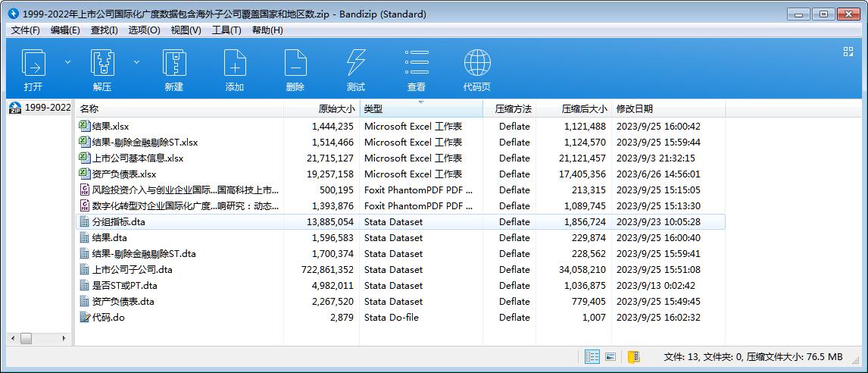The image size is (868, 373).
Task: Open the 编辑(E) menu
Action: pos(65,30)
